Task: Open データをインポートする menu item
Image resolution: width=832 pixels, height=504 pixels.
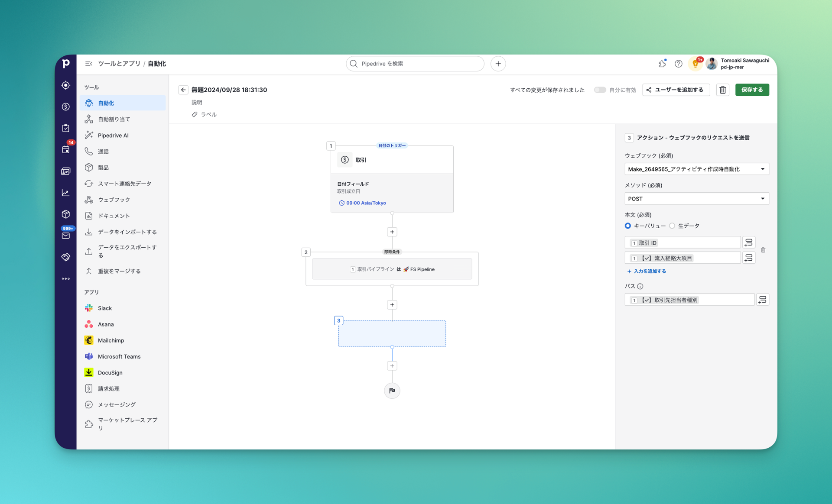Action: (123, 232)
